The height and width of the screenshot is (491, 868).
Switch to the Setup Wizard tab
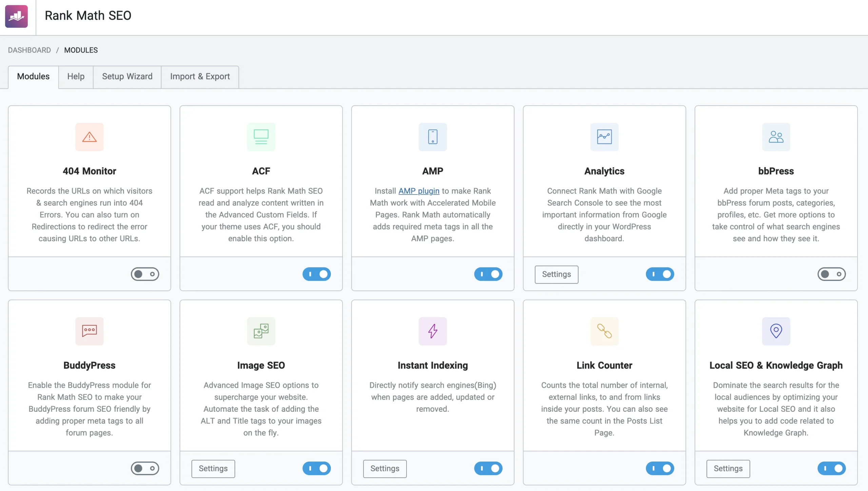tap(127, 77)
